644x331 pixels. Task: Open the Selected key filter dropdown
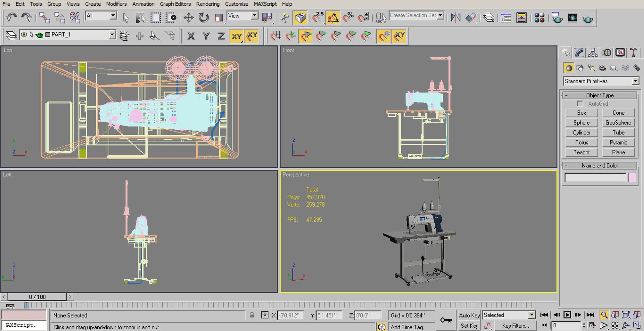click(532, 315)
